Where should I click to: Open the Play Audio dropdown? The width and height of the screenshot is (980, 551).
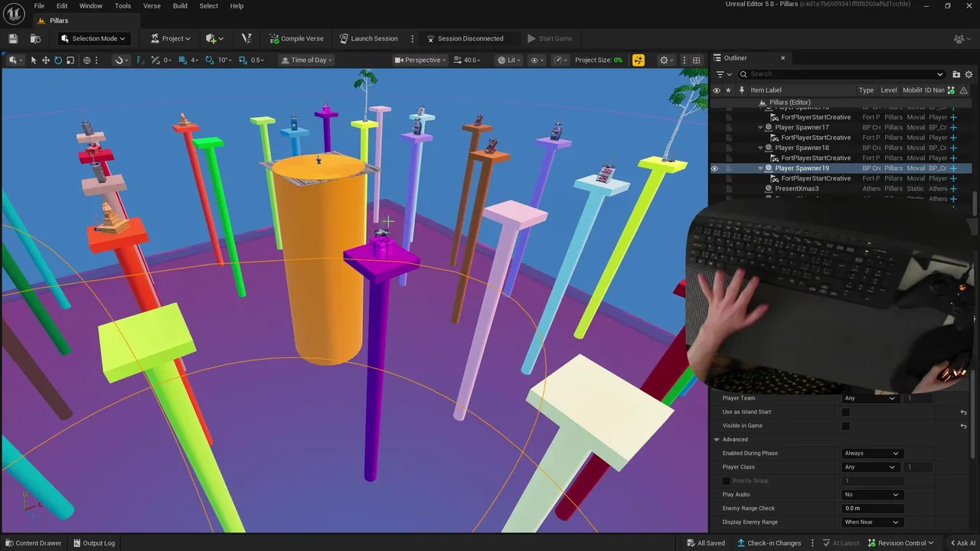click(871, 494)
